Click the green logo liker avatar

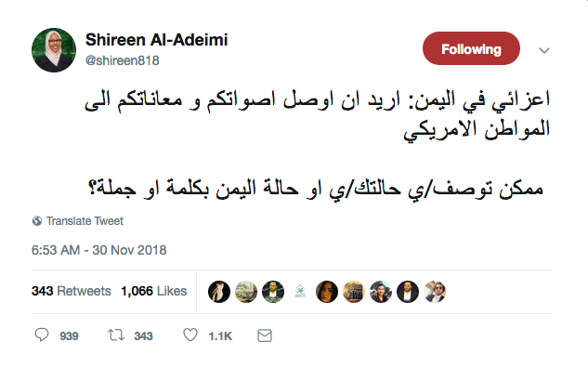300,292
